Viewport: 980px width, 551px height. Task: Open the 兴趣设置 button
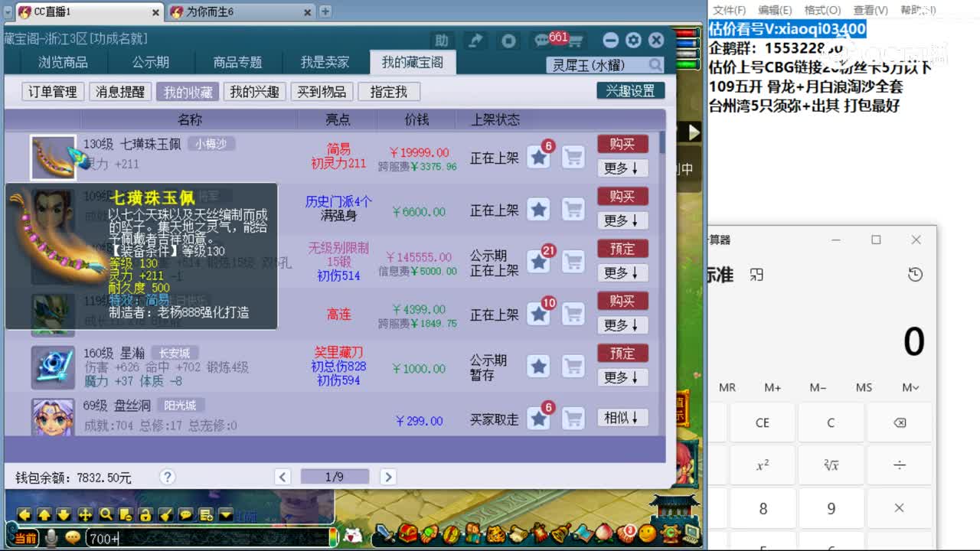629,91
